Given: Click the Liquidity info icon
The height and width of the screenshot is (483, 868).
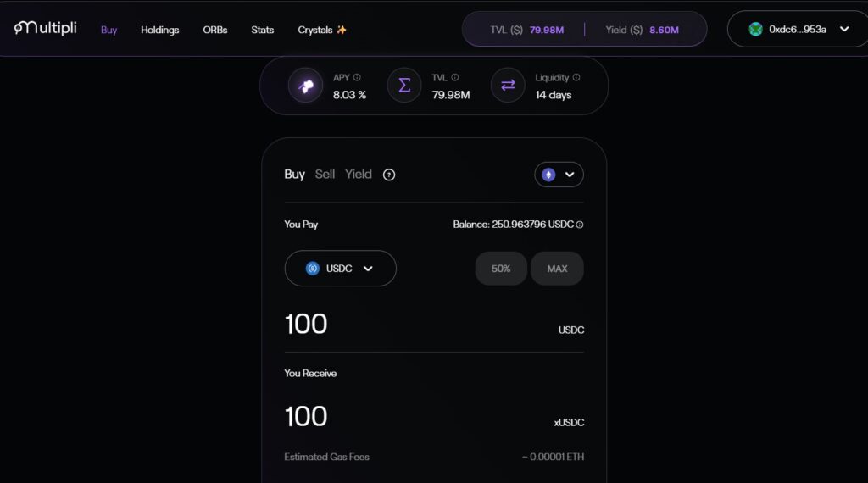Looking at the screenshot, I should (x=576, y=77).
